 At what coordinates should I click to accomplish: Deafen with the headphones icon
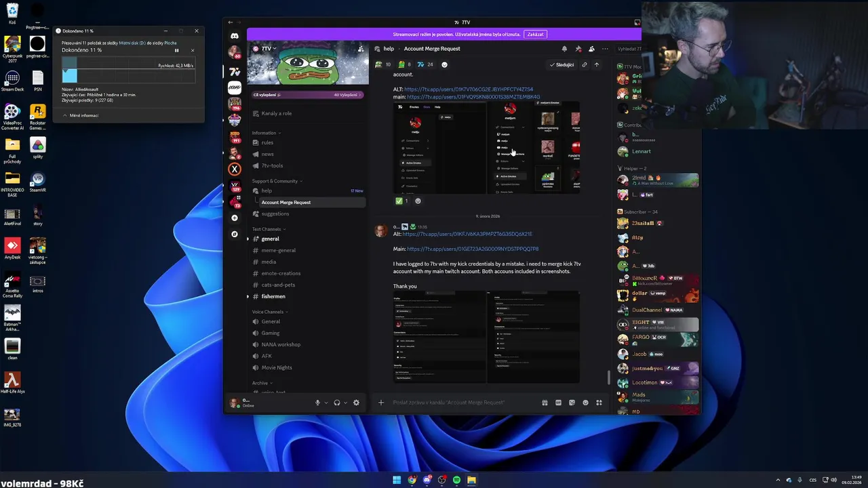(x=336, y=403)
